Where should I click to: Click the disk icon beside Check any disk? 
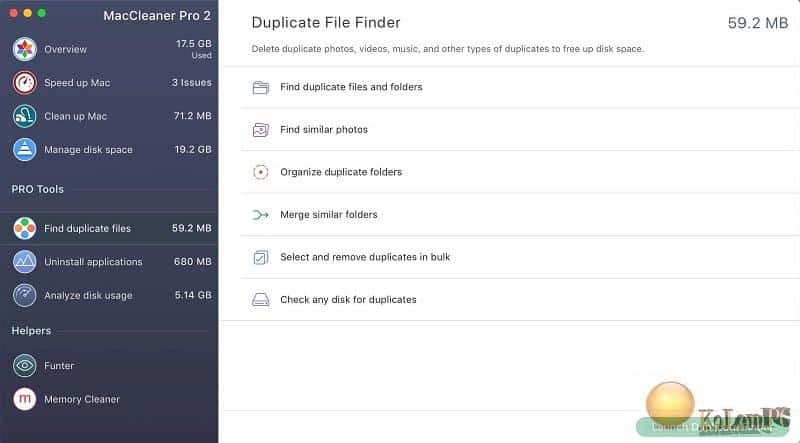click(x=261, y=300)
